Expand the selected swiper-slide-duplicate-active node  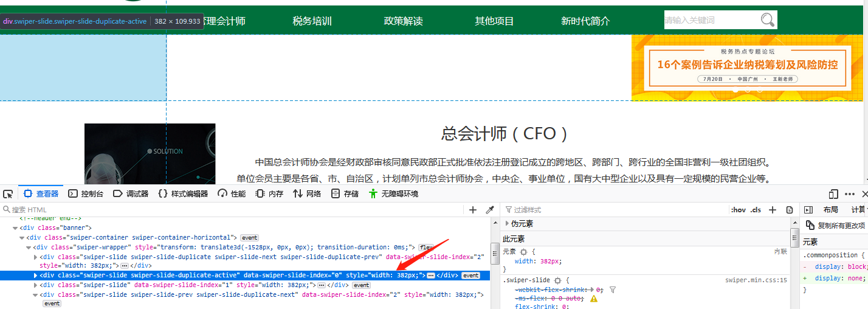[x=35, y=276]
